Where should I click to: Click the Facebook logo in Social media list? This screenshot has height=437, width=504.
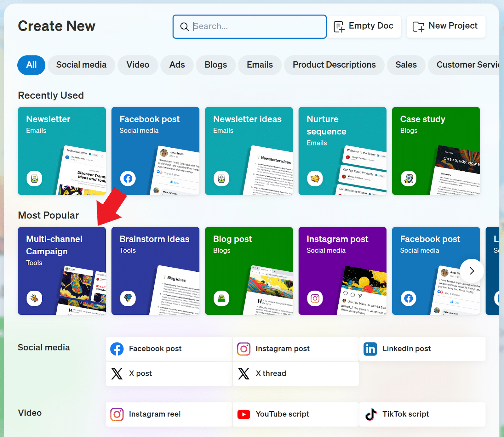click(x=117, y=349)
